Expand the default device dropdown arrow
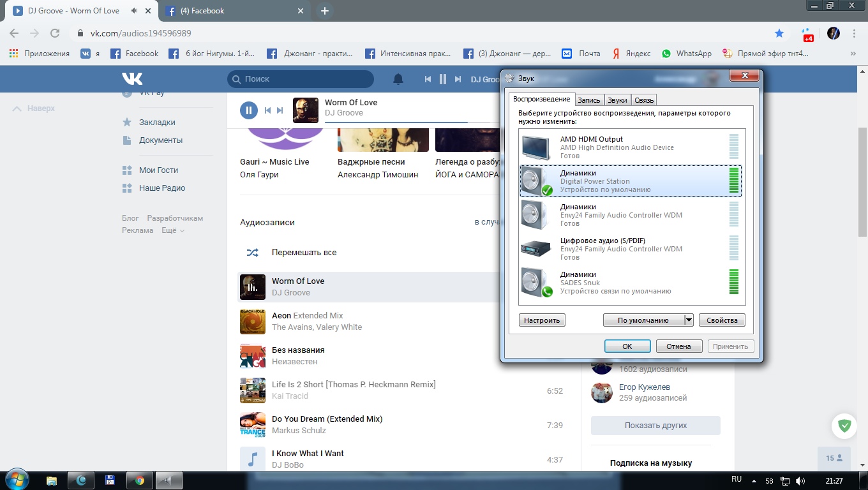 [x=689, y=320]
